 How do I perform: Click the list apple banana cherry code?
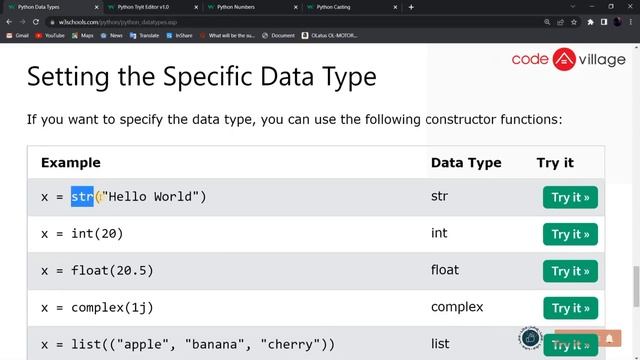(x=188, y=344)
